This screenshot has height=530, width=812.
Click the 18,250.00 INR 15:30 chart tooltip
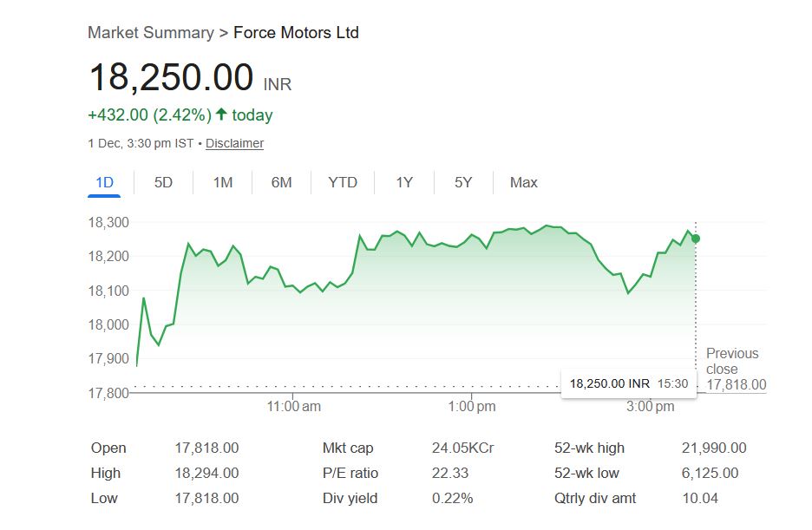click(x=628, y=383)
